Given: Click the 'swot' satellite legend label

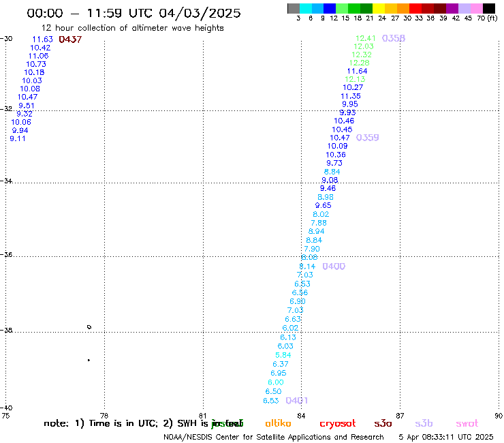Looking at the screenshot, I should pyautogui.click(x=467, y=423).
